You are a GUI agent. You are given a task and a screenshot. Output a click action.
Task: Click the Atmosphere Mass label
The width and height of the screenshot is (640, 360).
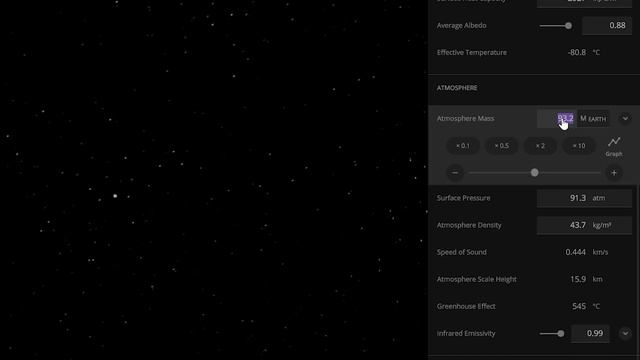coord(465,118)
